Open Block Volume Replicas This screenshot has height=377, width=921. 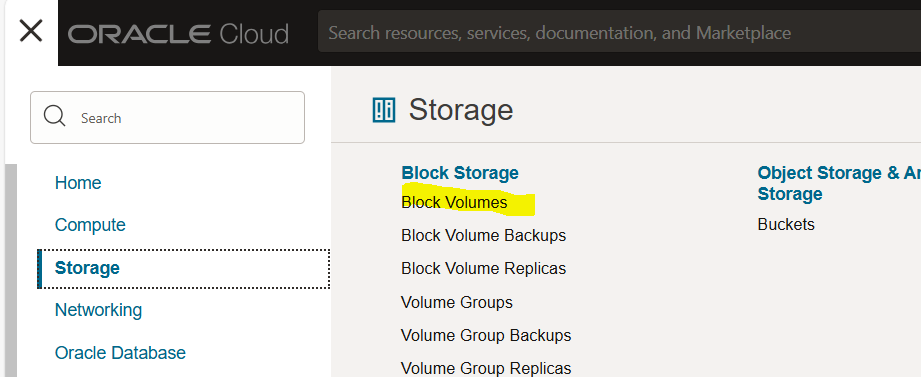(483, 268)
